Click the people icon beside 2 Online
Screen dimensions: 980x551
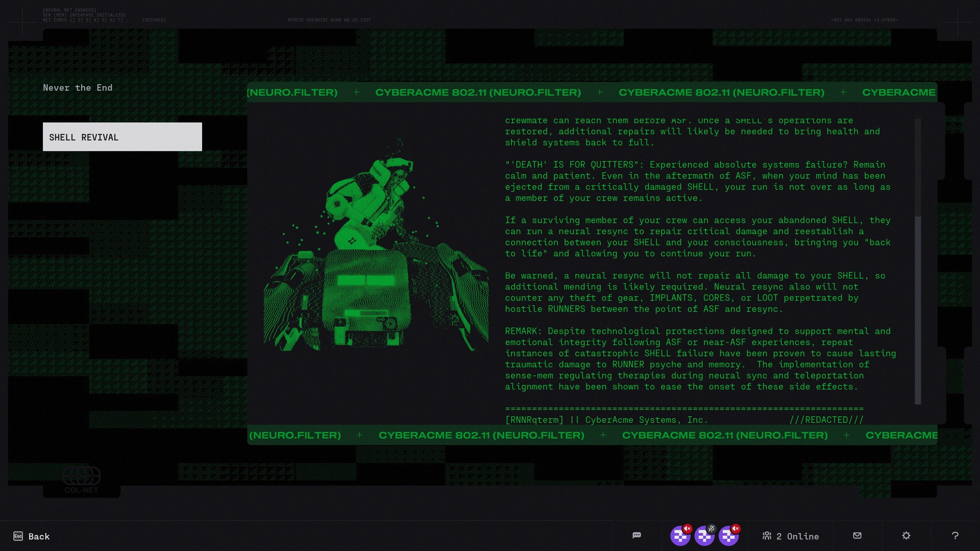pyautogui.click(x=767, y=536)
